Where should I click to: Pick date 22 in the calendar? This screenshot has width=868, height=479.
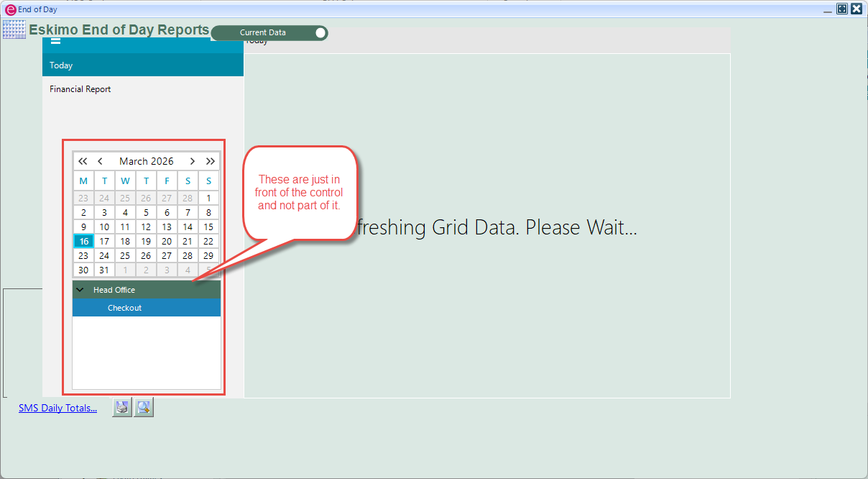(x=208, y=241)
